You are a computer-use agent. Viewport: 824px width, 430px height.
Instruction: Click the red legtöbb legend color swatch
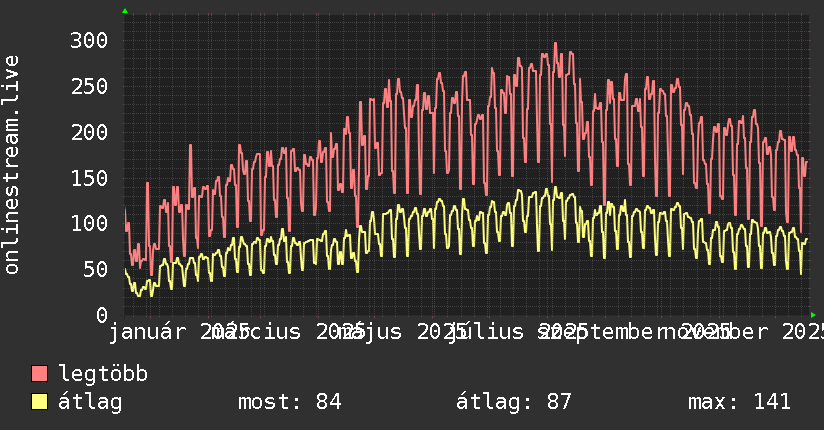pyautogui.click(x=39, y=374)
